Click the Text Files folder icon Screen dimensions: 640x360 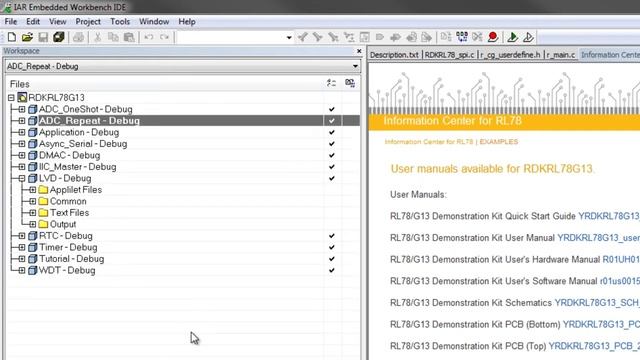(x=43, y=213)
